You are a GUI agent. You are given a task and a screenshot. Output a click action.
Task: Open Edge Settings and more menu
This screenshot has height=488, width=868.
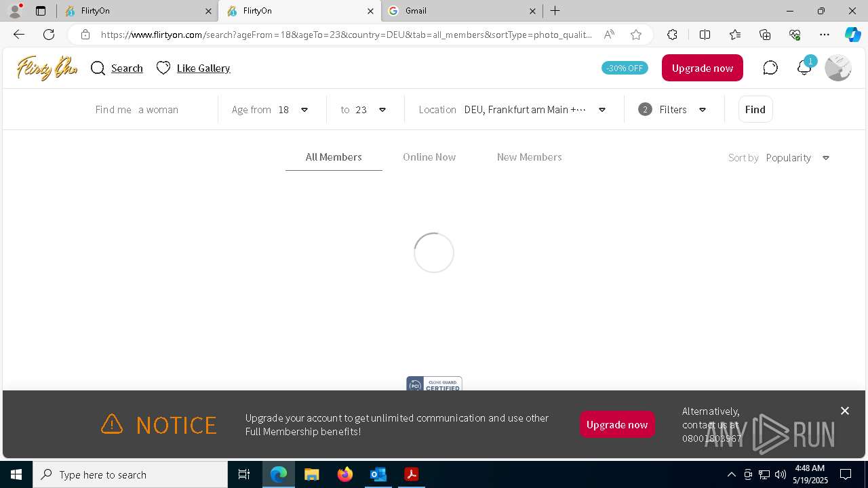[825, 35]
